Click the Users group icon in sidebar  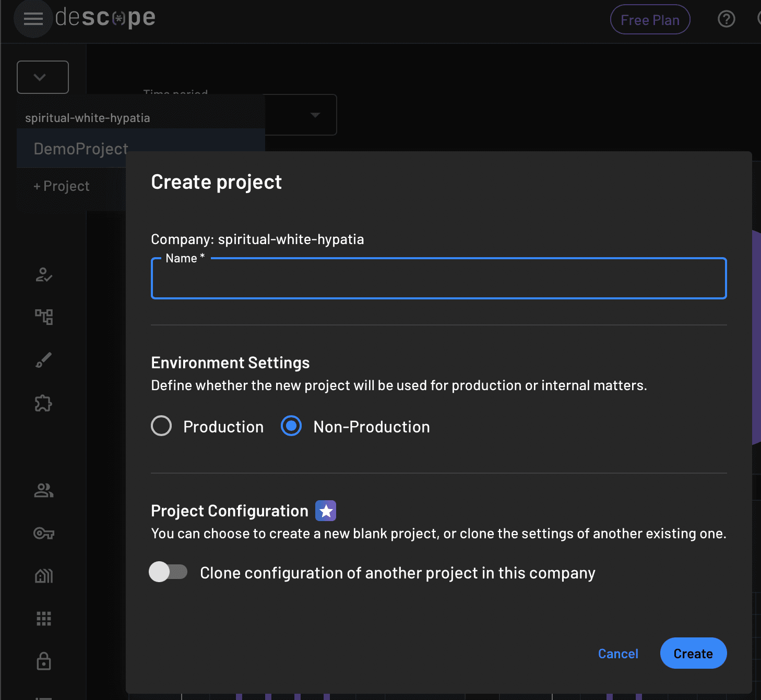tap(44, 490)
